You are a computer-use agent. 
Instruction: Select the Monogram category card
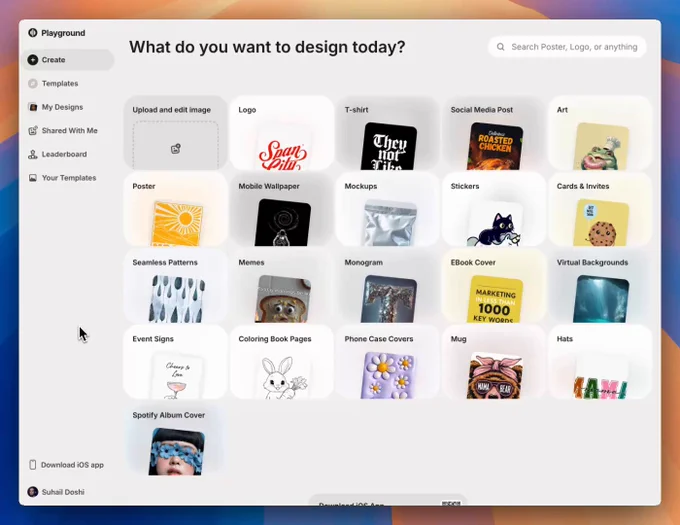(388, 285)
